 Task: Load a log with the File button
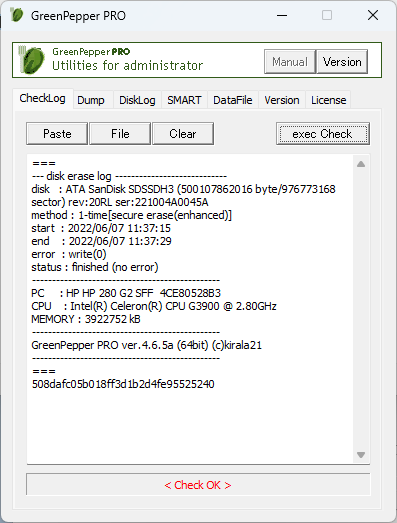[120, 134]
